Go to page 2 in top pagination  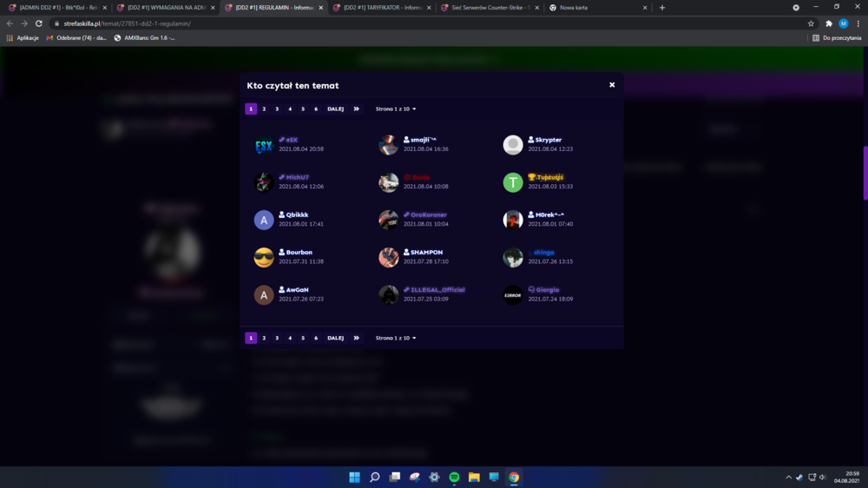(264, 109)
